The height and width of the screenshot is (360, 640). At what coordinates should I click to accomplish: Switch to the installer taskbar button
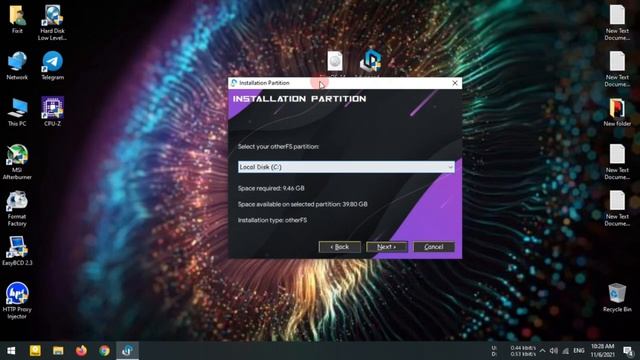pyautogui.click(x=127, y=351)
